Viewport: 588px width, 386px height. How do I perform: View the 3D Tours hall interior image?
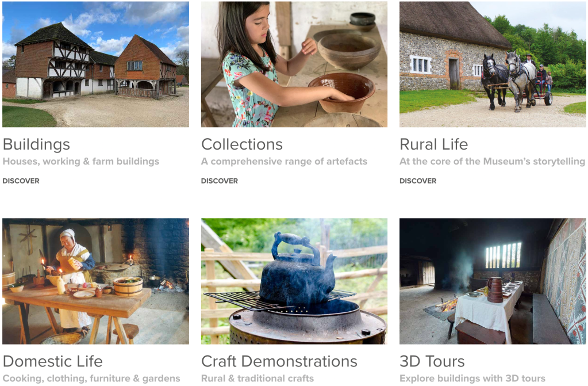(x=493, y=281)
